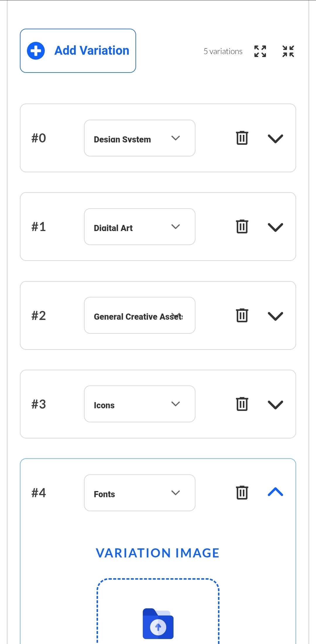Click the Add Variation button
316x644 pixels.
point(78,51)
